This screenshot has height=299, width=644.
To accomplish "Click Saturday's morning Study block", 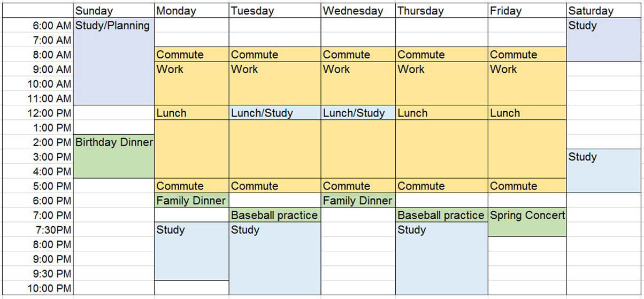I will click(604, 40).
